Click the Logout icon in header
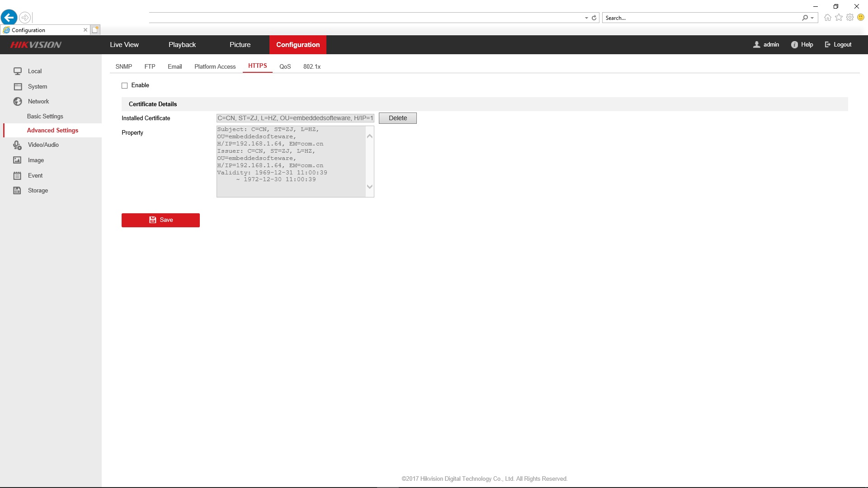Screen dimensions: 868x488 point(827,45)
